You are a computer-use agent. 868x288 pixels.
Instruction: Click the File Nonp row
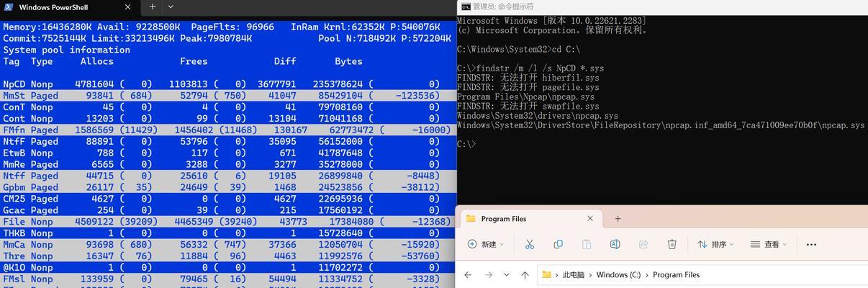click(x=228, y=222)
